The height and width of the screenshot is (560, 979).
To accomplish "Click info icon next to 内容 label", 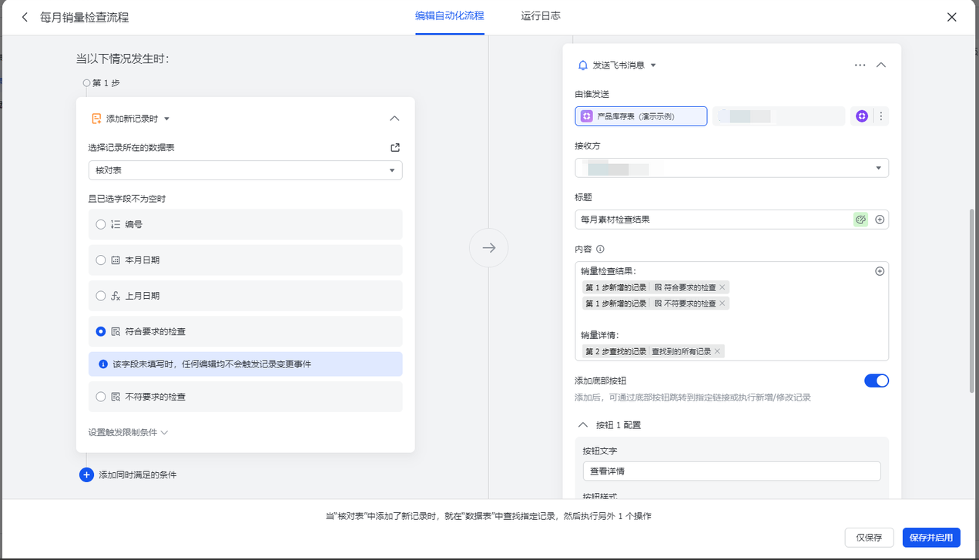I will click(x=600, y=249).
